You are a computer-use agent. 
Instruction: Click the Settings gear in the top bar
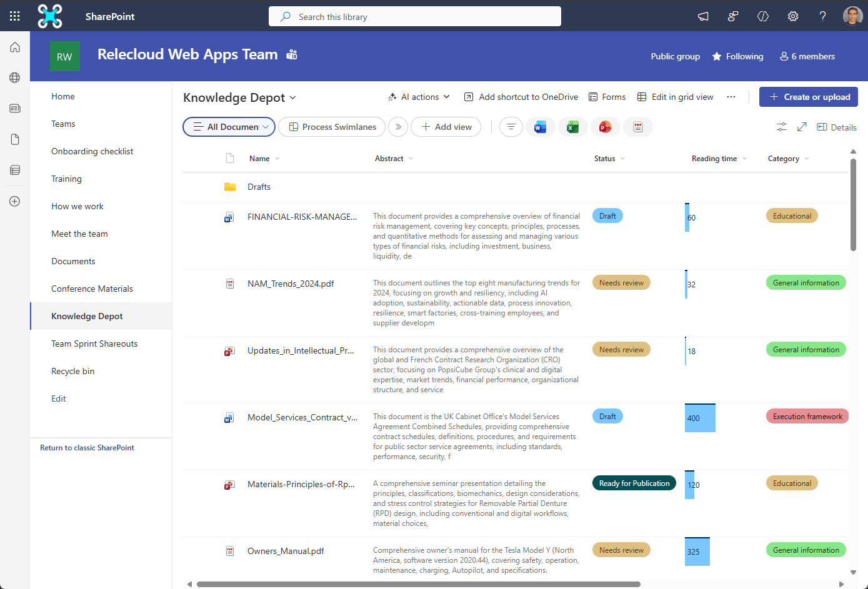click(x=792, y=16)
